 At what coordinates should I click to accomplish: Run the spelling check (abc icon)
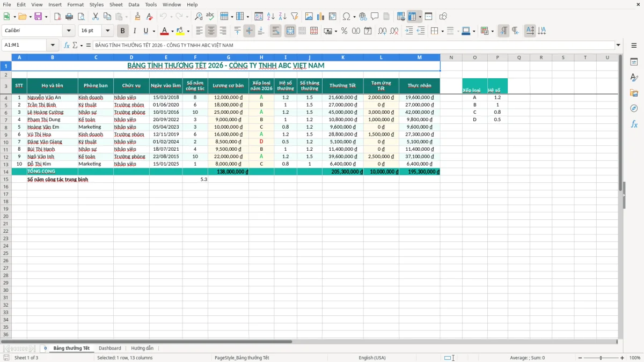[x=210, y=17]
